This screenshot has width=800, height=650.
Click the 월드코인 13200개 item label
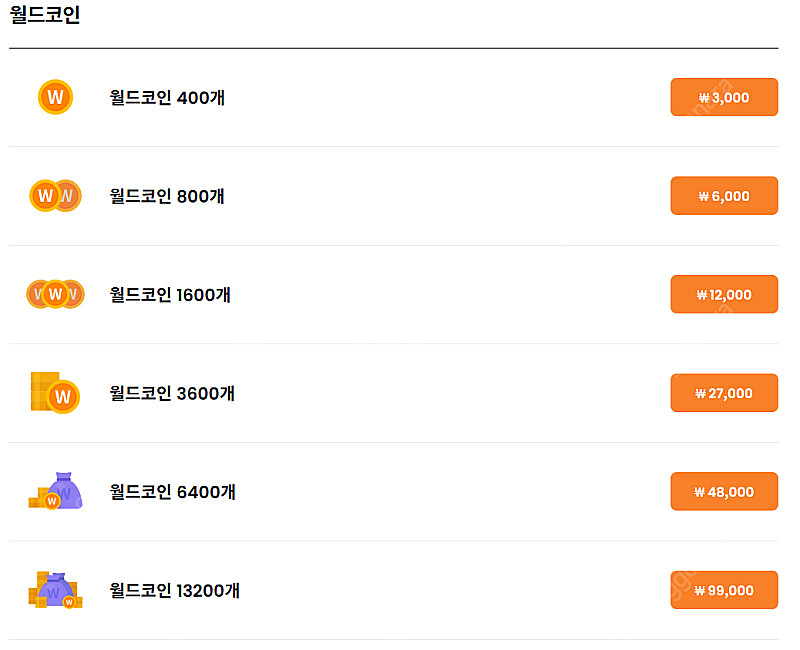174,590
